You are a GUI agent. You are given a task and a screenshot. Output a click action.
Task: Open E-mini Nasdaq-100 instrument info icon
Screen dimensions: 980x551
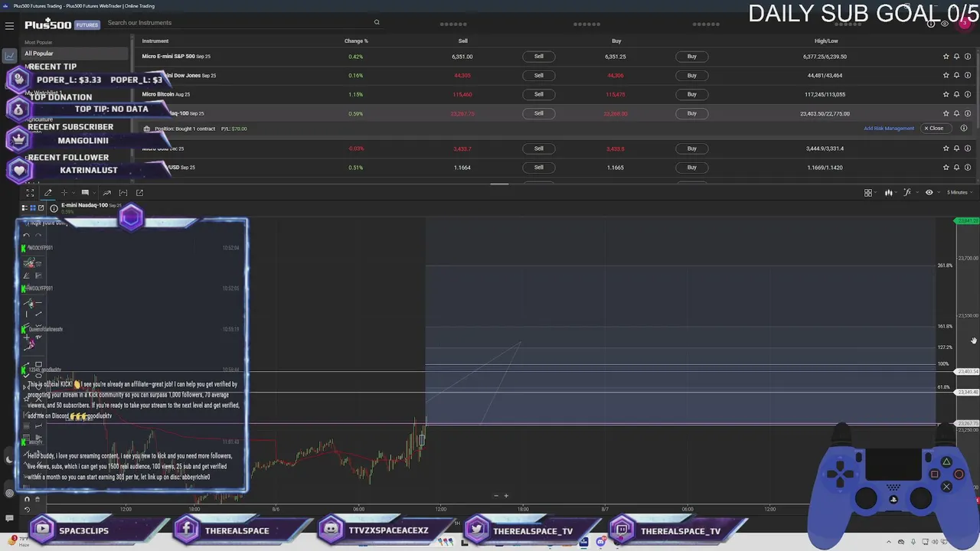pos(54,207)
